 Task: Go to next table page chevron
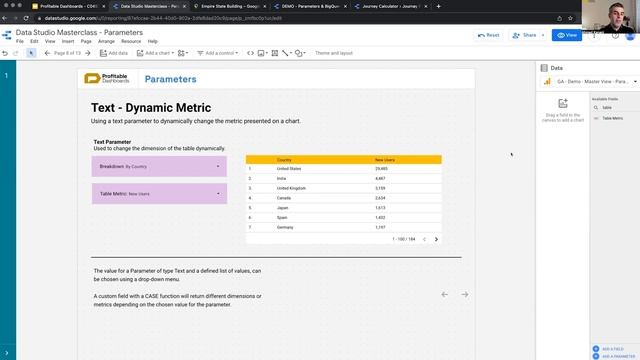[436, 239]
